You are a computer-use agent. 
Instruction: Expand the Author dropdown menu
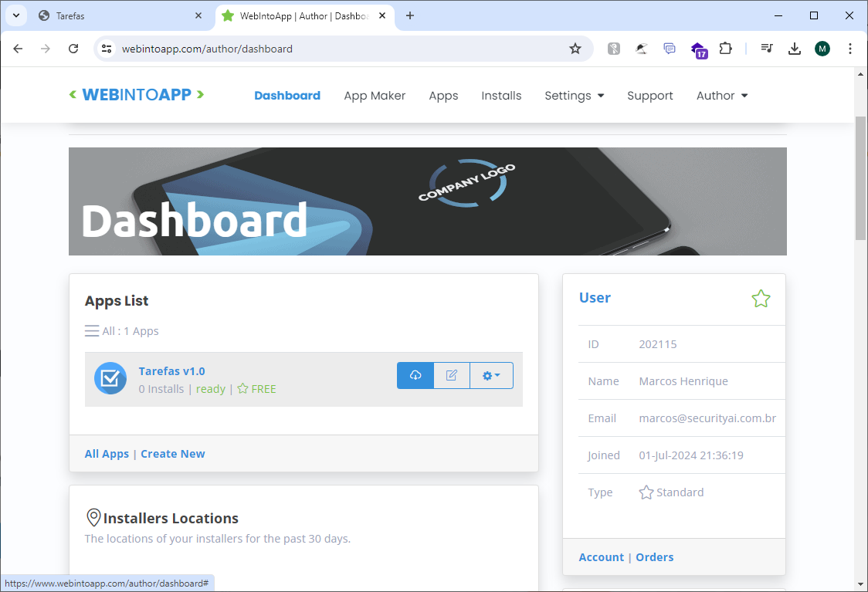click(722, 96)
